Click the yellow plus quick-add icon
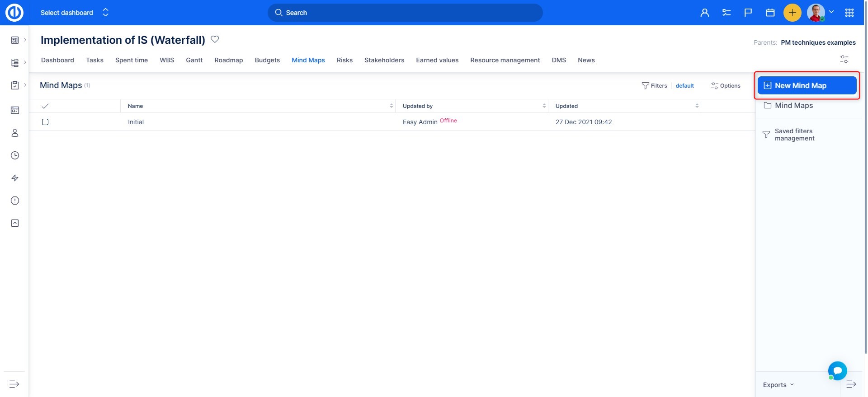 pyautogui.click(x=792, y=13)
